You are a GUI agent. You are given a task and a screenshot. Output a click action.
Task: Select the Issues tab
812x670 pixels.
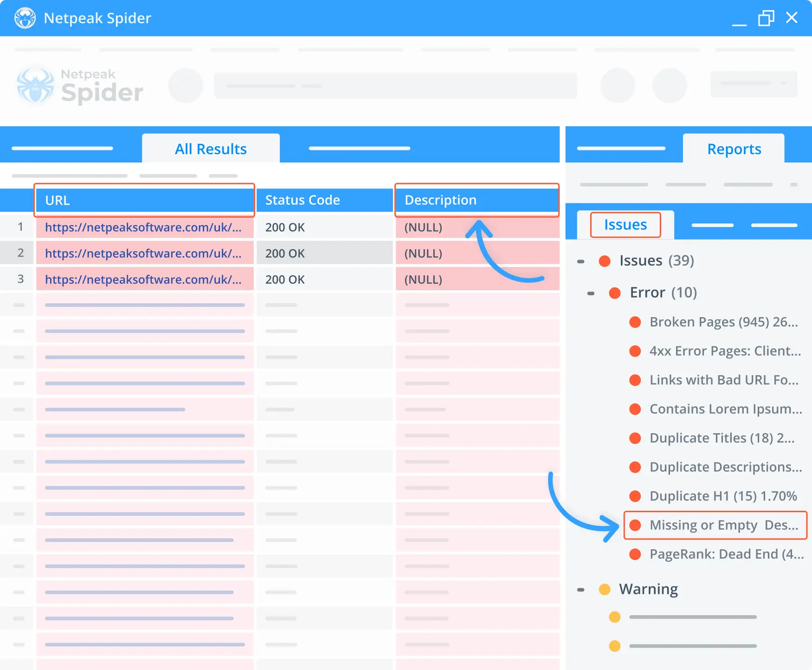tap(625, 225)
